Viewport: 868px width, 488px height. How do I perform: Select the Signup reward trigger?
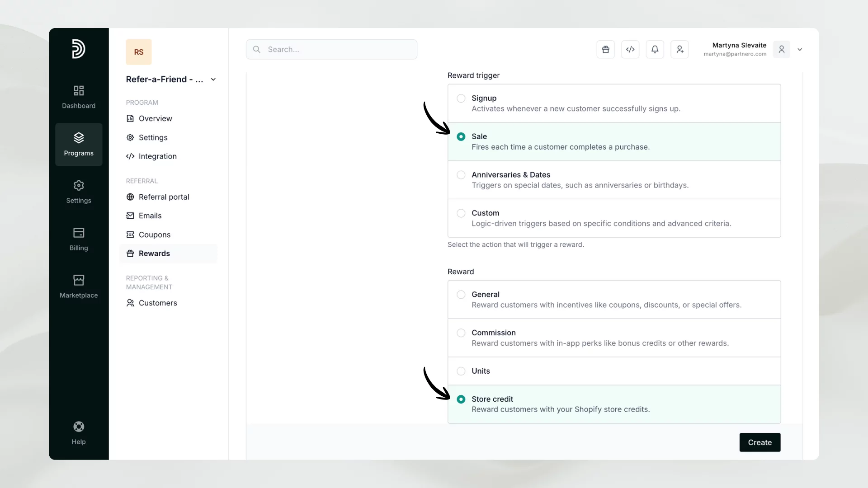coord(461,99)
